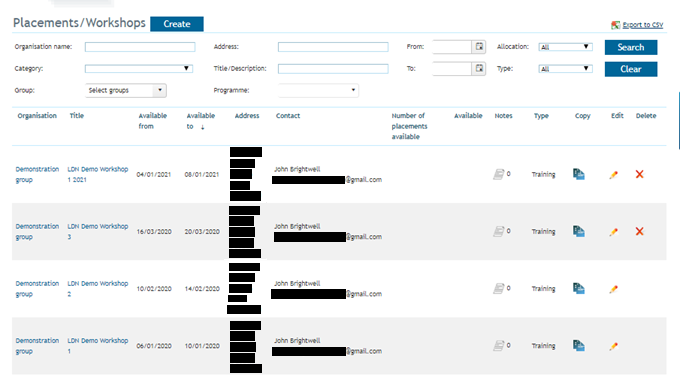Sort by Organisation column header
This screenshot has width=680, height=376.
(37, 116)
